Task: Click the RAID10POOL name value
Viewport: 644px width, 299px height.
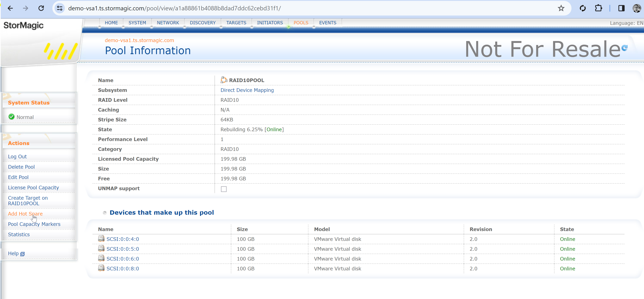Action: pos(247,80)
